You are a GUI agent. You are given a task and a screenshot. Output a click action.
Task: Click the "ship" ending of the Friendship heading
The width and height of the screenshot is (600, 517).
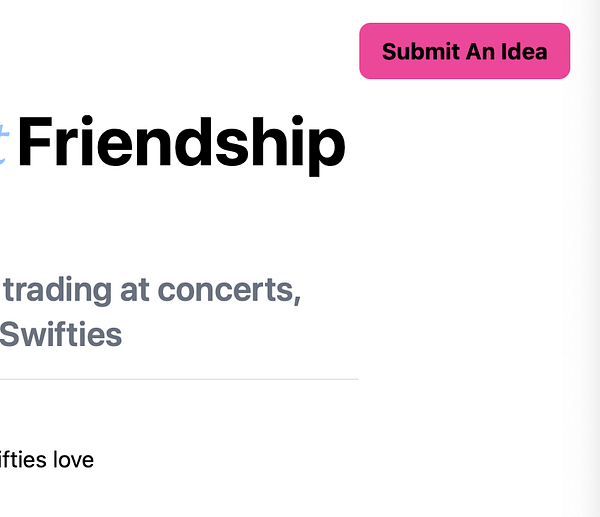coord(296,144)
